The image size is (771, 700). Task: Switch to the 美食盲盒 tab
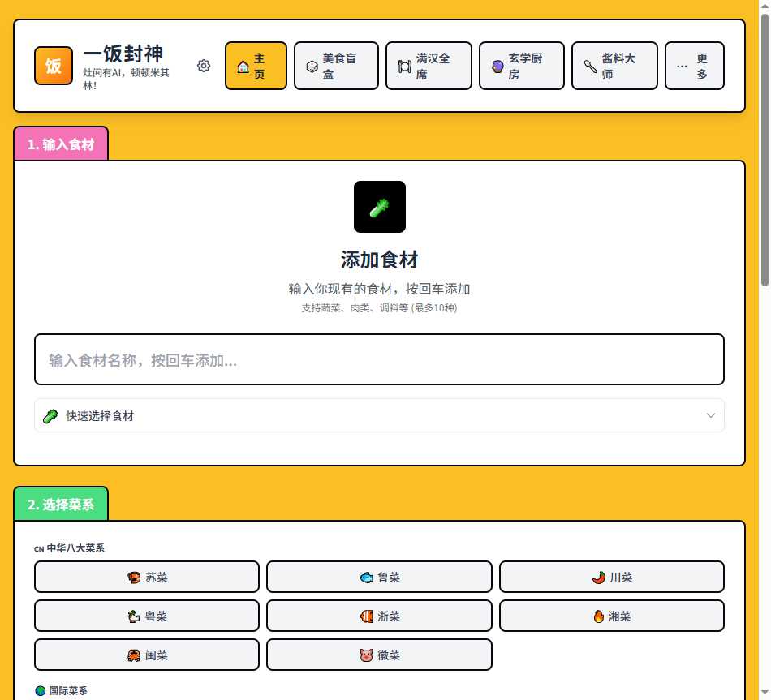[336, 66]
